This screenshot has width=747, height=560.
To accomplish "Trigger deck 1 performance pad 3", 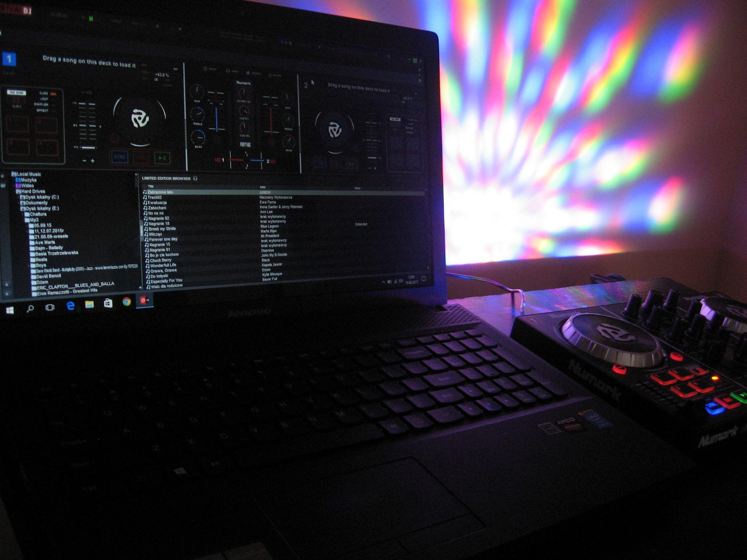I will click(18, 147).
